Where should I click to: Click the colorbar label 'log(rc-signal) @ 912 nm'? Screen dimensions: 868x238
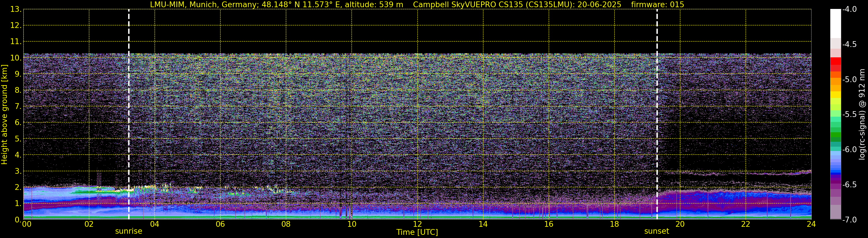[862, 114]
